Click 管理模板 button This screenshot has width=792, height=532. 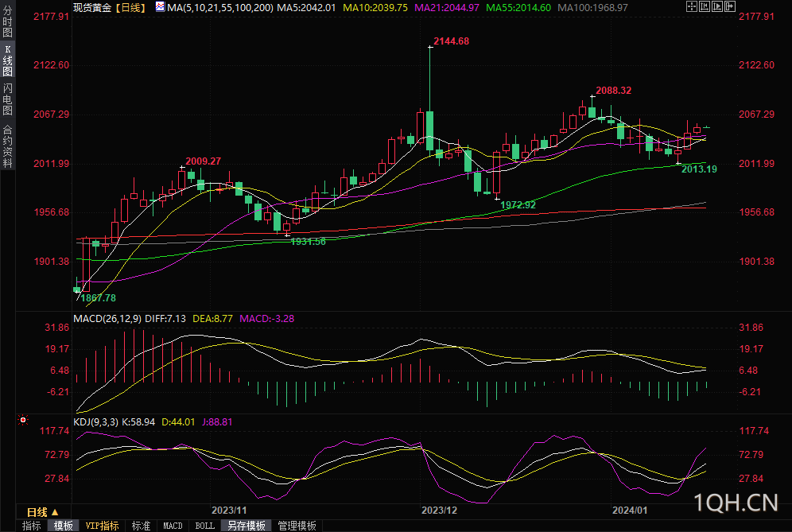click(x=297, y=526)
